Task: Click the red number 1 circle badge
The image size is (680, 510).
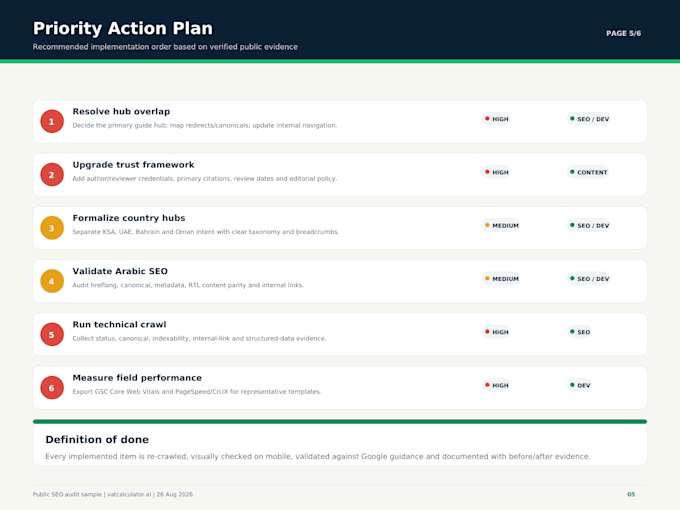Action: 52,121
